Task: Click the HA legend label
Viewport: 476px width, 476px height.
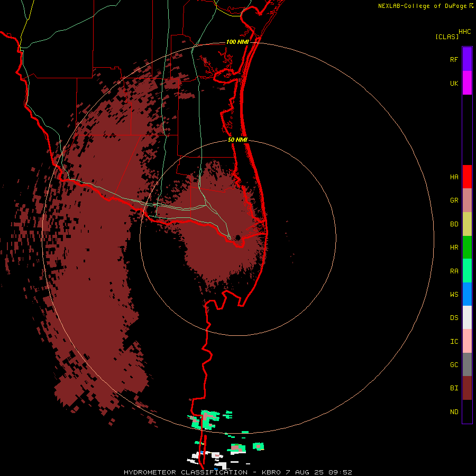Action: coord(454,177)
